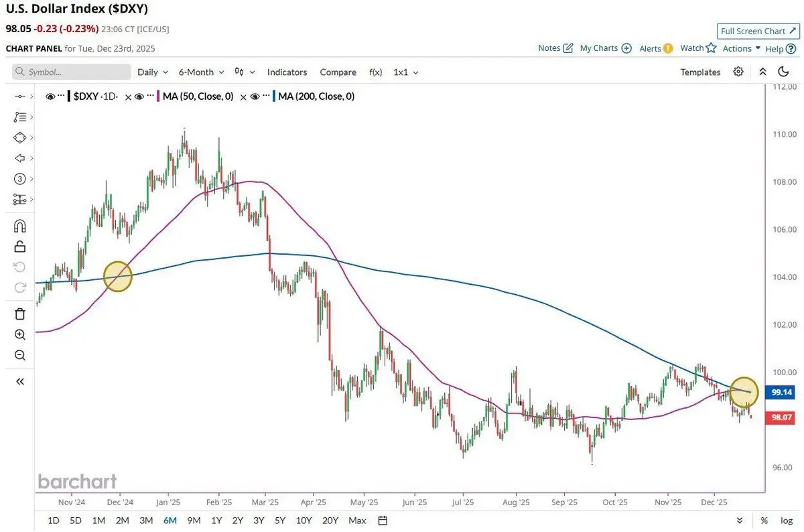Open the Compare menu
Viewport: 804px width, 532px height.
click(338, 72)
